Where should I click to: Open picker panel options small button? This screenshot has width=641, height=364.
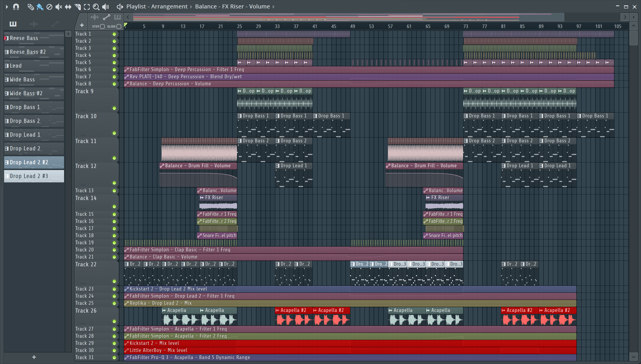68,34
